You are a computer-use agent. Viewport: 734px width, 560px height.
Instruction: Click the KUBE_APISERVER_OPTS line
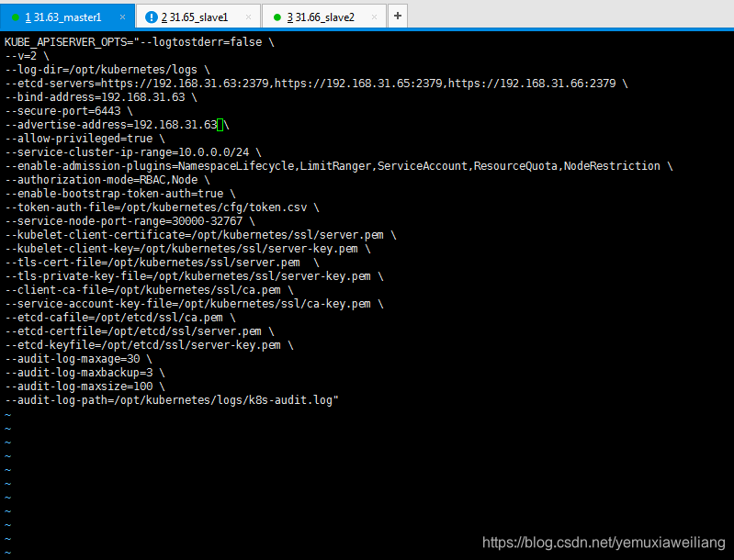point(140,42)
